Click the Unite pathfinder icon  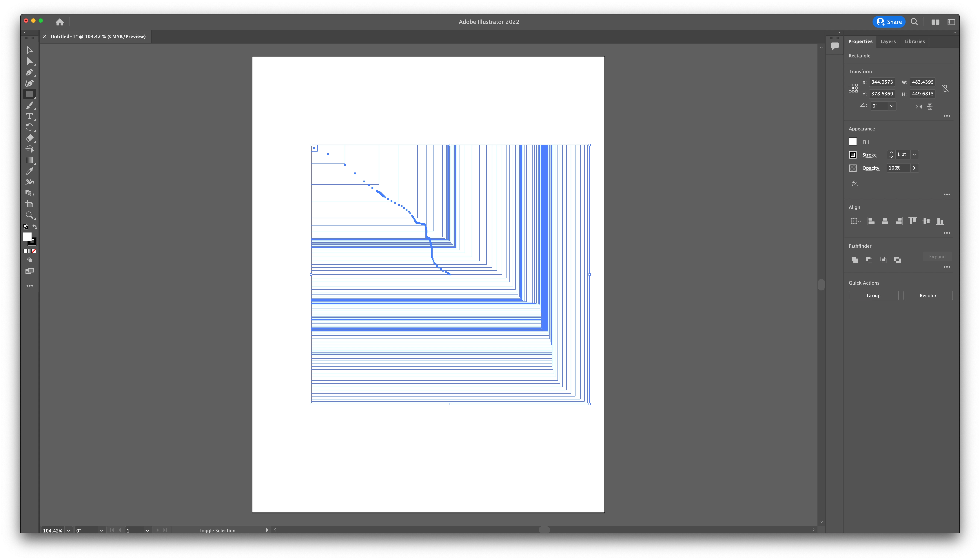(x=854, y=260)
